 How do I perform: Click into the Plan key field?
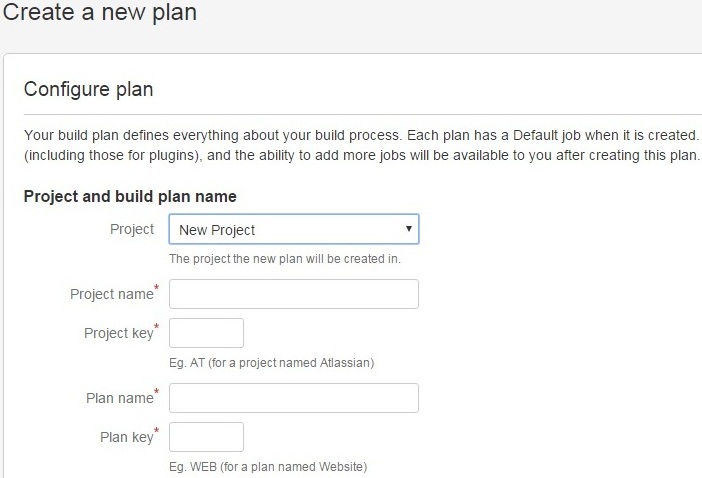pyautogui.click(x=206, y=437)
